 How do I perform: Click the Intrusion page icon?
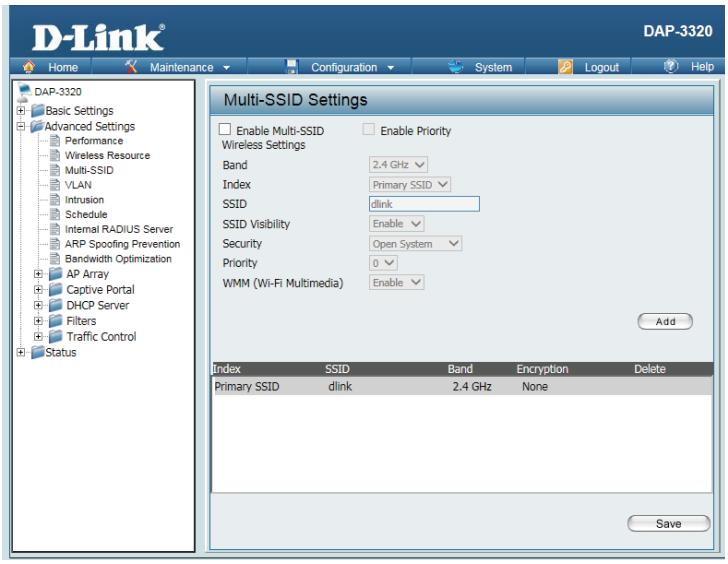55,200
